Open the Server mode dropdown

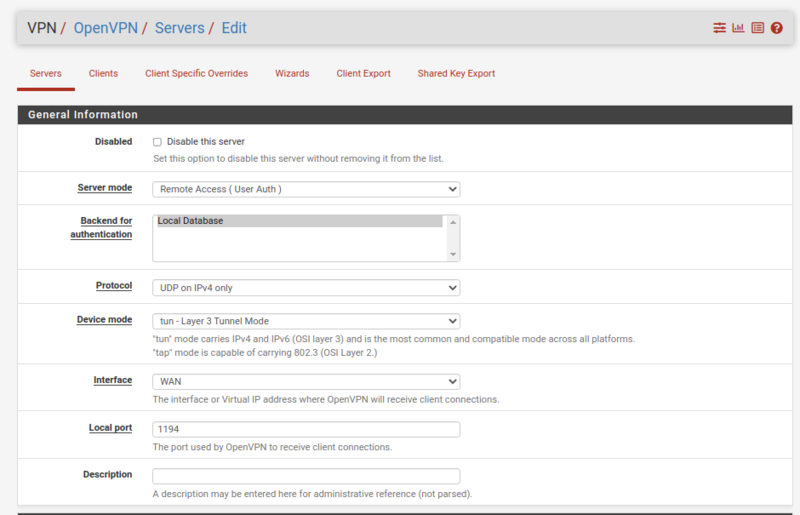305,189
